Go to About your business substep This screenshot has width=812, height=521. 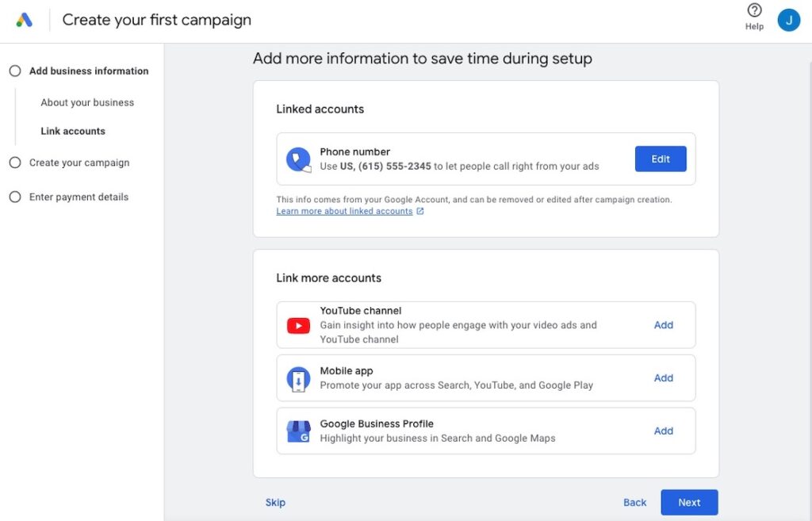click(87, 102)
